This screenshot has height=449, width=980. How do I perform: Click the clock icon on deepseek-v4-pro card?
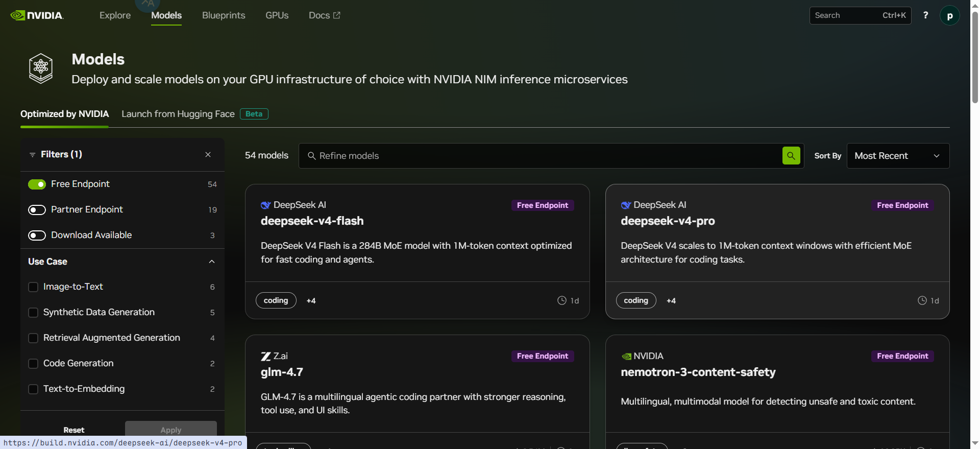click(x=922, y=300)
